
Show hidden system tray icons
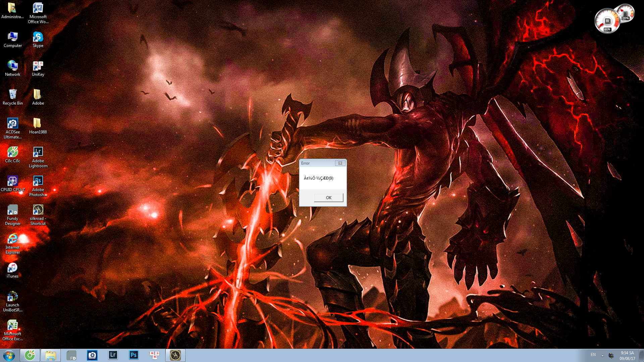(602, 355)
